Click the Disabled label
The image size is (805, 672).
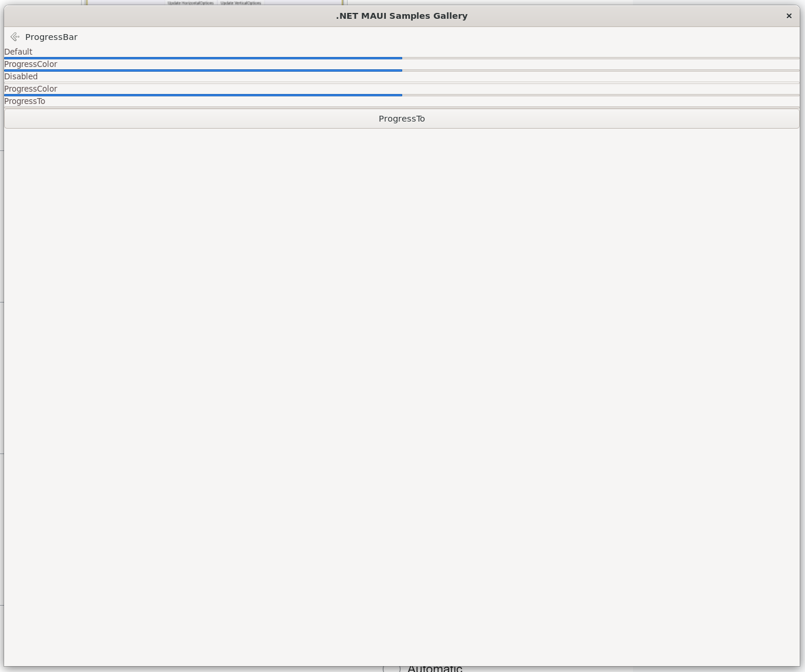point(21,76)
